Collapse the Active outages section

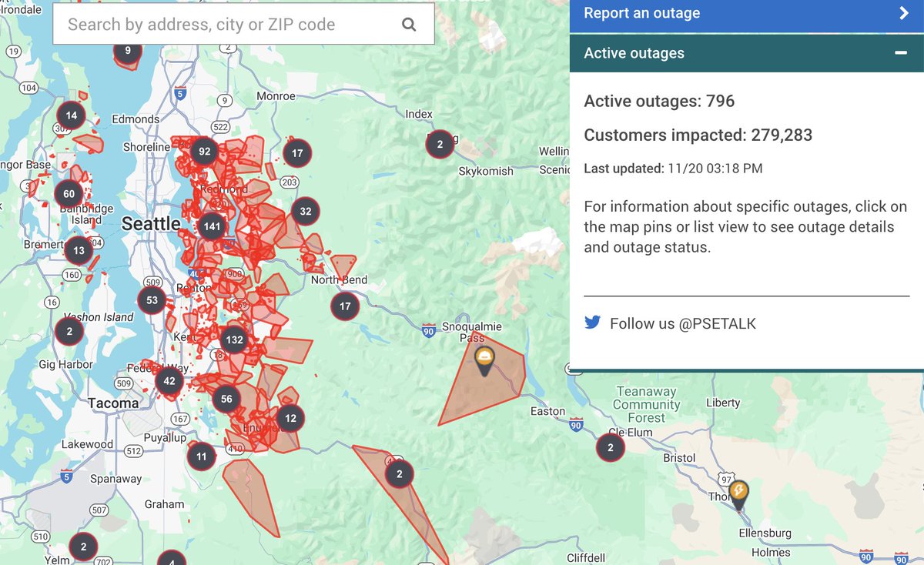click(x=900, y=53)
